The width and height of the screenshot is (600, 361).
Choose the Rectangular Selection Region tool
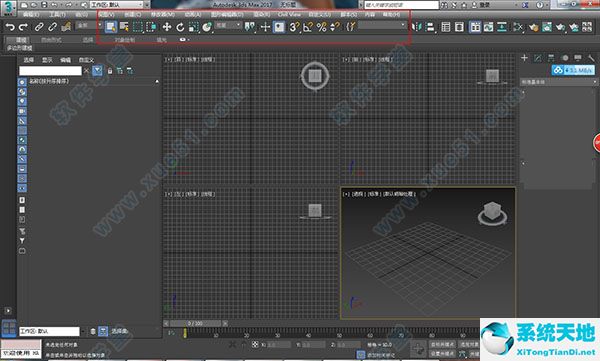point(137,27)
